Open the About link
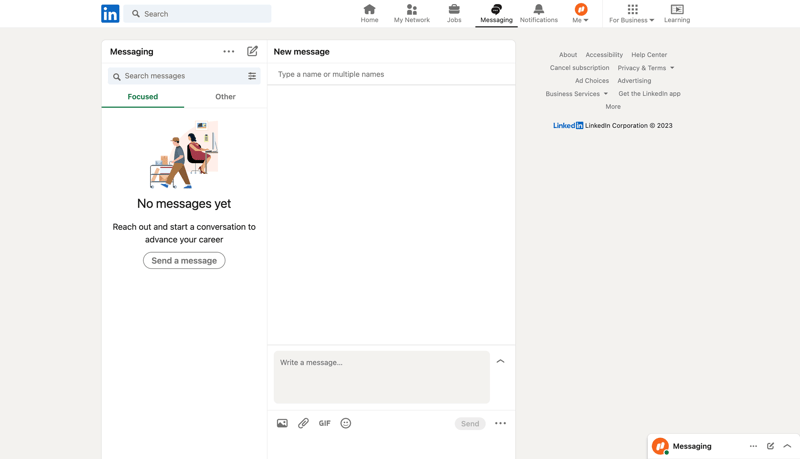Viewport: 800px width, 459px height. [x=568, y=55]
